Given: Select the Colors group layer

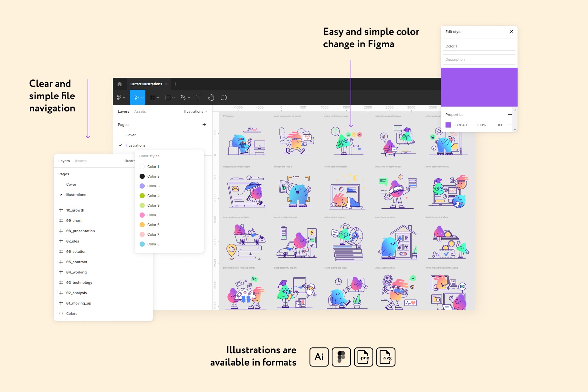Looking at the screenshot, I should coord(71,314).
